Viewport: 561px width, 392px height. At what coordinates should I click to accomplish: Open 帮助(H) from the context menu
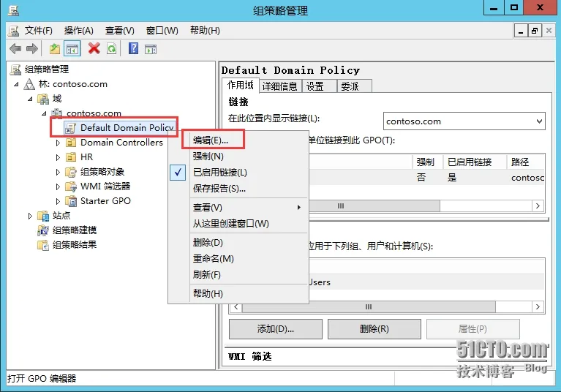point(238,294)
